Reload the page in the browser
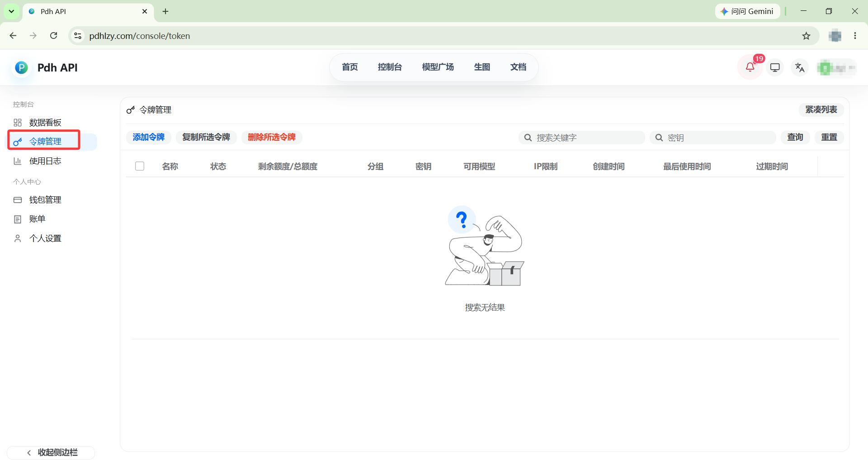 [x=53, y=36]
